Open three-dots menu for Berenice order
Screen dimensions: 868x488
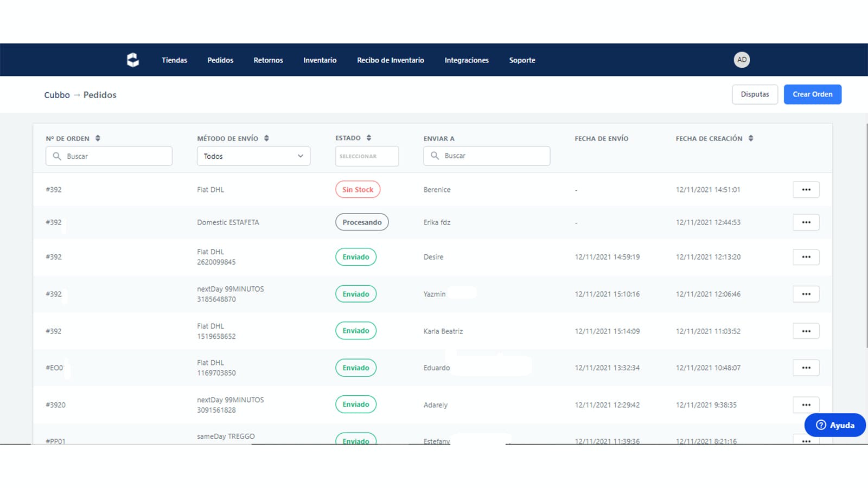point(806,190)
